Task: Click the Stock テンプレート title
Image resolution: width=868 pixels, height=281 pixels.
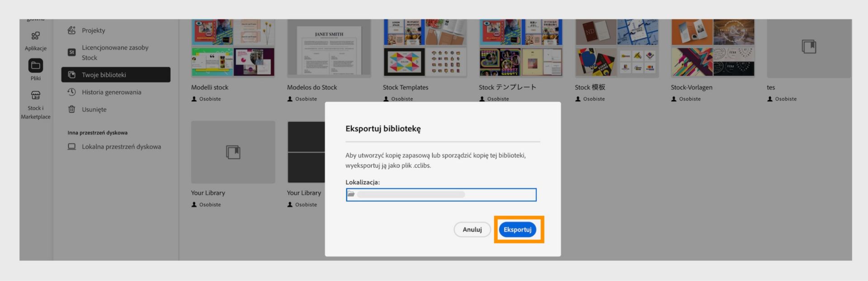Action: 508,87
